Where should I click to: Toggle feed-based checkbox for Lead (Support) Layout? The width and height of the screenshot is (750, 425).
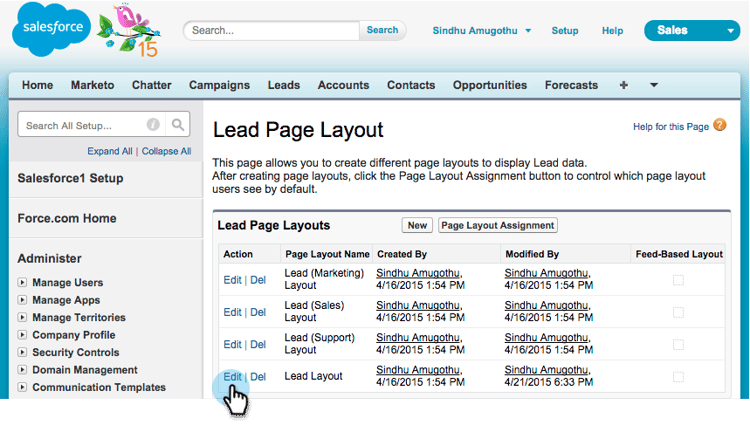(678, 344)
